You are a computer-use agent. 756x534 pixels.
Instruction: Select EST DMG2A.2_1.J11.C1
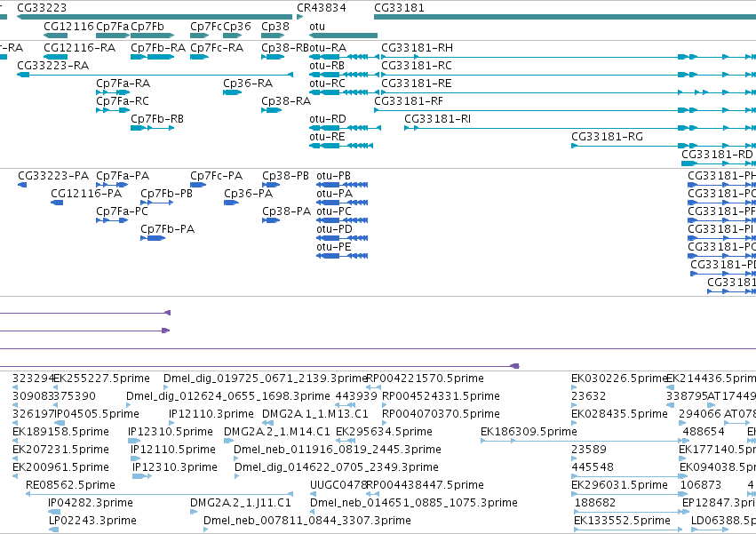194,512
